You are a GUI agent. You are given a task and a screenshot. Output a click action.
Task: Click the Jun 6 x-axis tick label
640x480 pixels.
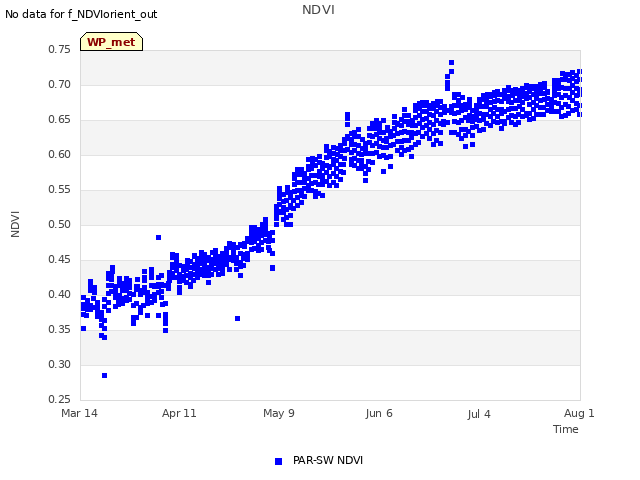[x=379, y=413]
